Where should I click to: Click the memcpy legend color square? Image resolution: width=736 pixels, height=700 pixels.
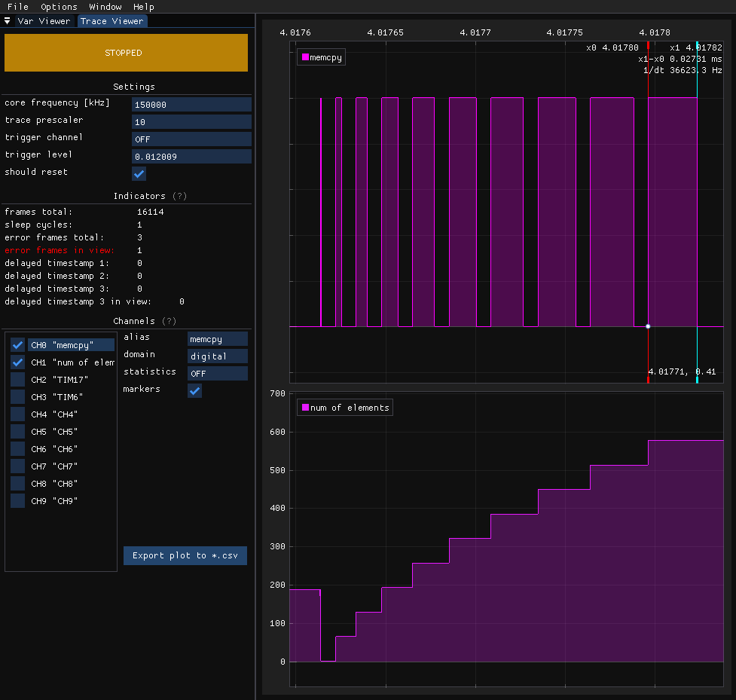305,57
